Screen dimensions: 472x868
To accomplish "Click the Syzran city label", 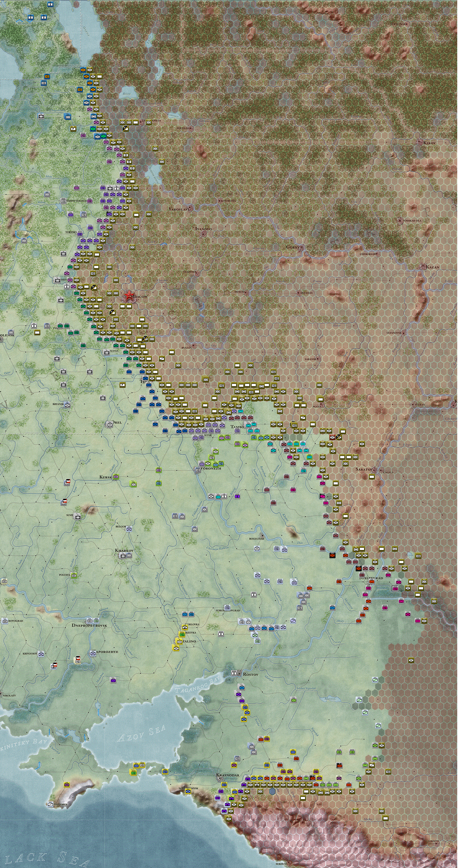I will [420, 404].
